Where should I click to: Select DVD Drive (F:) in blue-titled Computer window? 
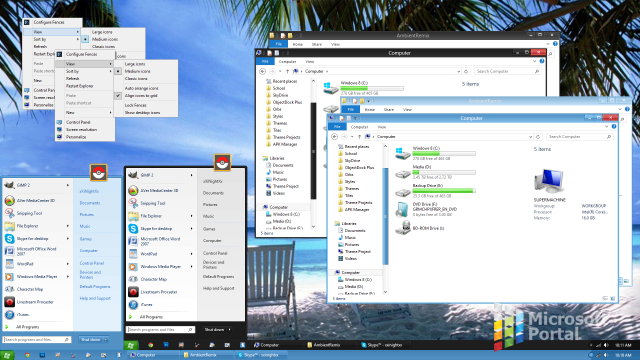point(427,209)
